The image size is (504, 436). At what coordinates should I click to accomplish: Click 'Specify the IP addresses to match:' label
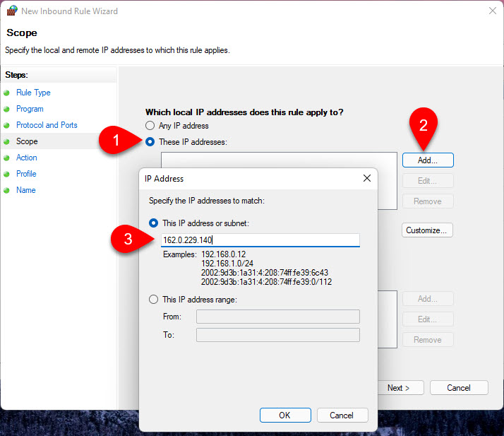point(207,201)
